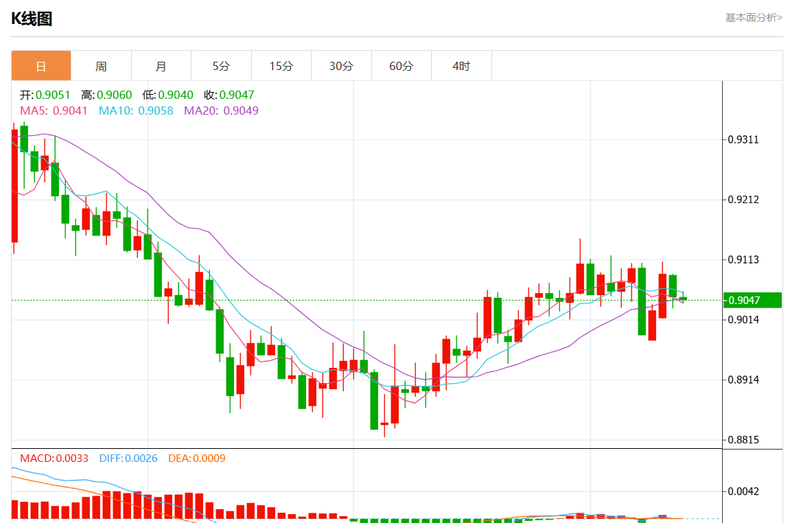
Task: Open the 4时 interval tab
Action: [x=461, y=66]
